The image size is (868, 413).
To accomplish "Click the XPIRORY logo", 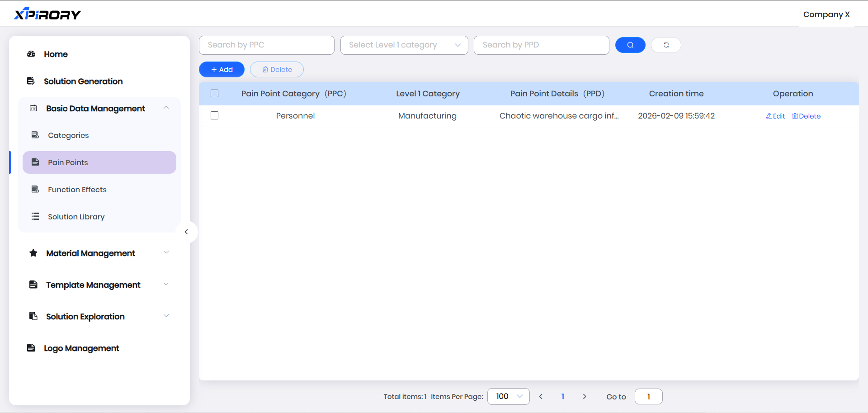I will pyautogui.click(x=47, y=14).
